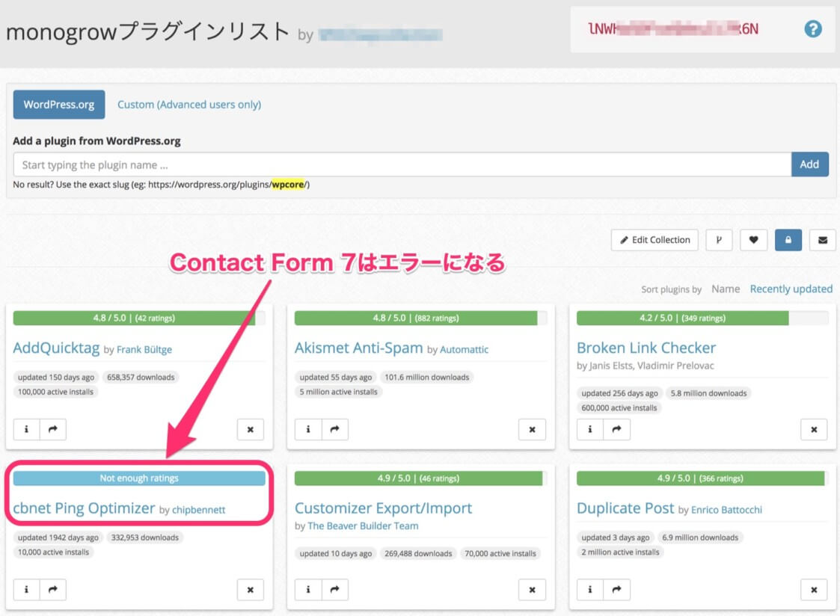This screenshot has width=840, height=616.
Task: Click the 'updated 1942 days ago' tag
Action: [x=58, y=538]
